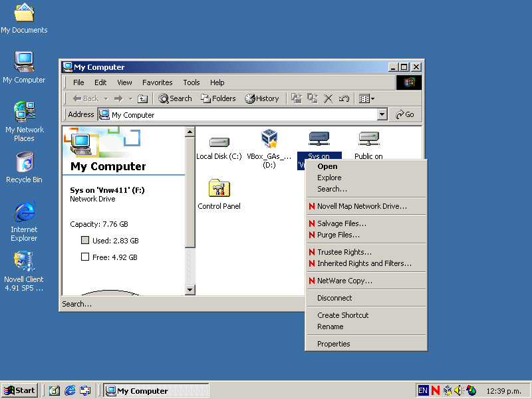Open the Favorites menu
The height and width of the screenshot is (399, 532).
point(158,82)
